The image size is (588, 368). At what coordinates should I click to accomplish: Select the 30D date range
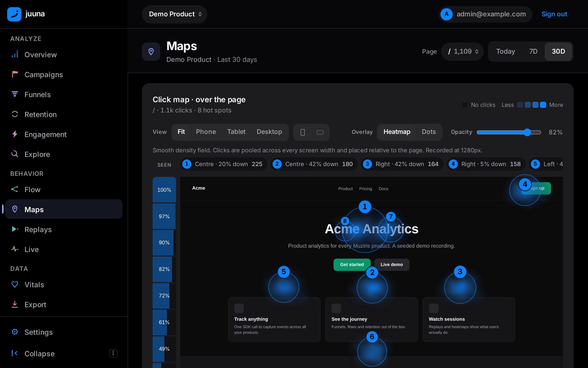[x=558, y=52]
